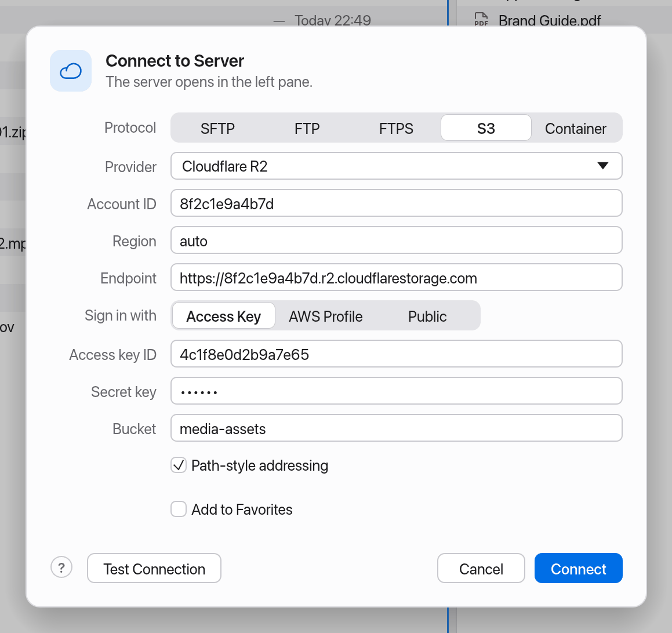672x633 pixels.
Task: Select the FTP protocol tab
Action: pyautogui.click(x=307, y=128)
